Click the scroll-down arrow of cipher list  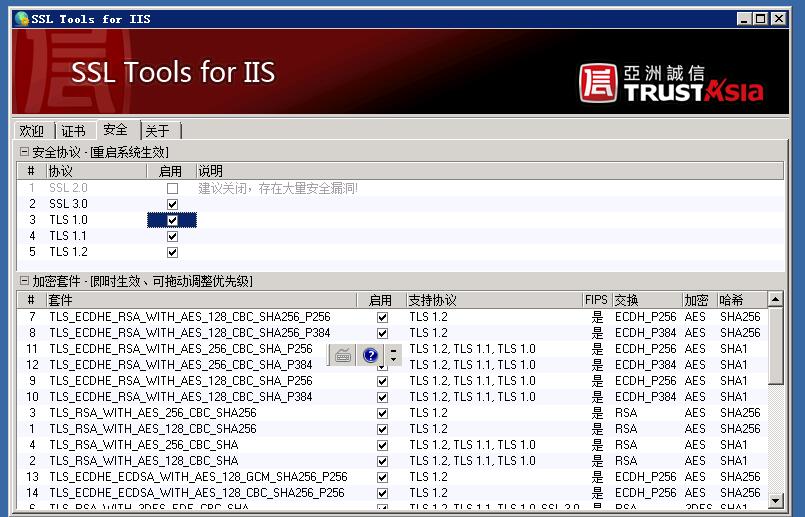tap(775, 498)
